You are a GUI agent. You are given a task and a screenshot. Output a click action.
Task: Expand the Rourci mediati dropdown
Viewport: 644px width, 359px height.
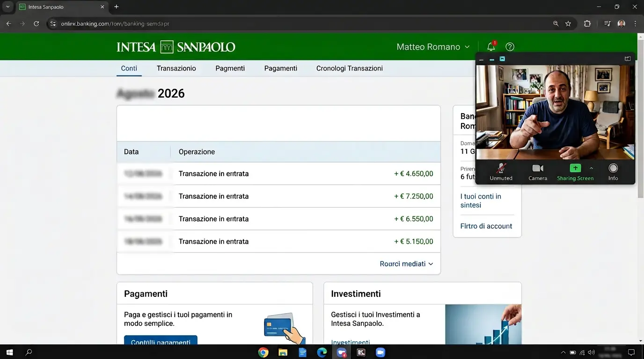(406, 264)
